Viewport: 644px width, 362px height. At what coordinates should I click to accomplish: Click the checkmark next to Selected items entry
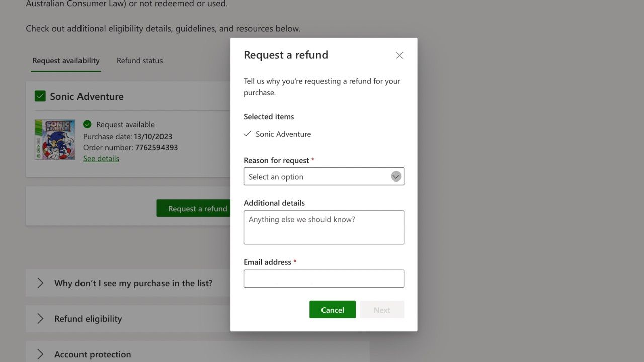coord(247,134)
